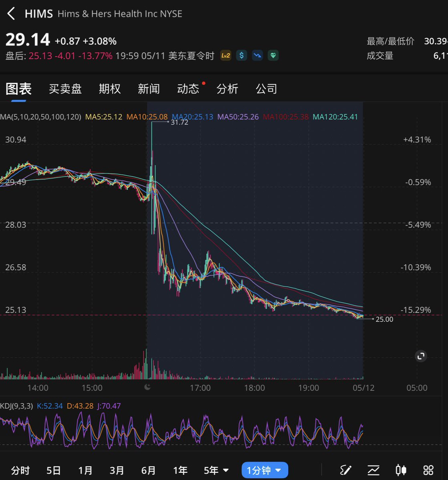Tap the MA20:25.13 indicator value
This screenshot has height=480, width=448.
click(x=193, y=117)
